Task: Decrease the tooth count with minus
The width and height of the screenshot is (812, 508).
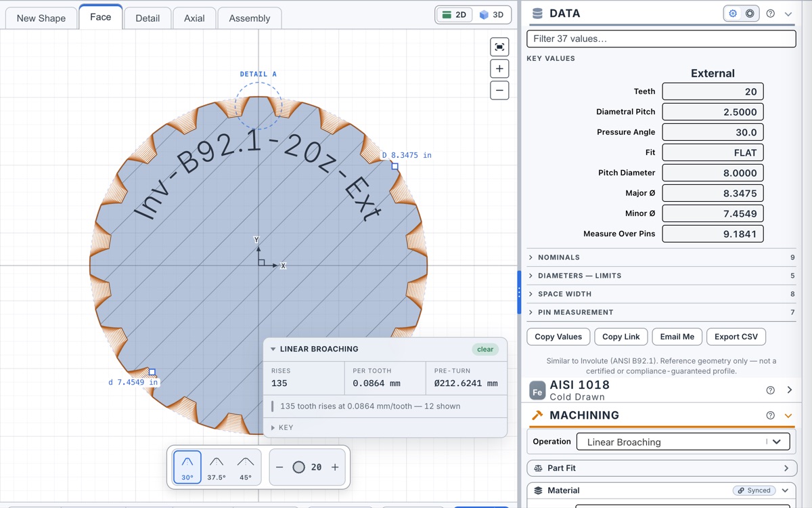Action: coord(279,467)
